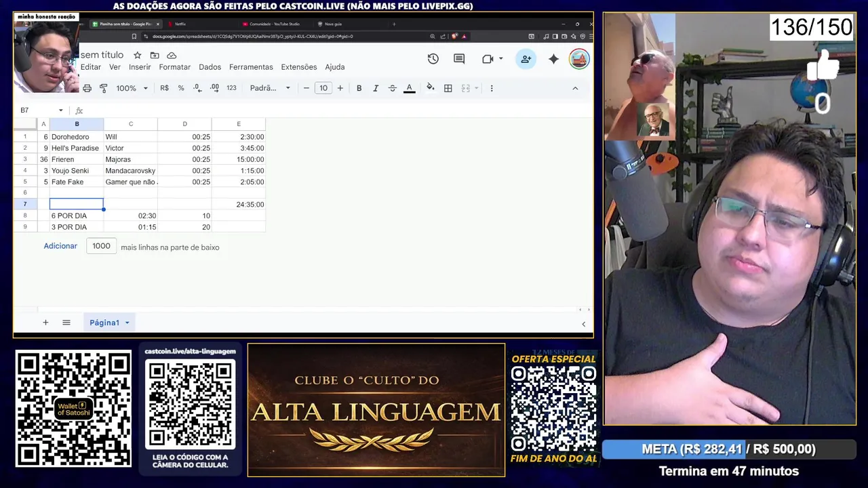Open version history clock icon
The height and width of the screenshot is (488, 868).
[x=433, y=59]
